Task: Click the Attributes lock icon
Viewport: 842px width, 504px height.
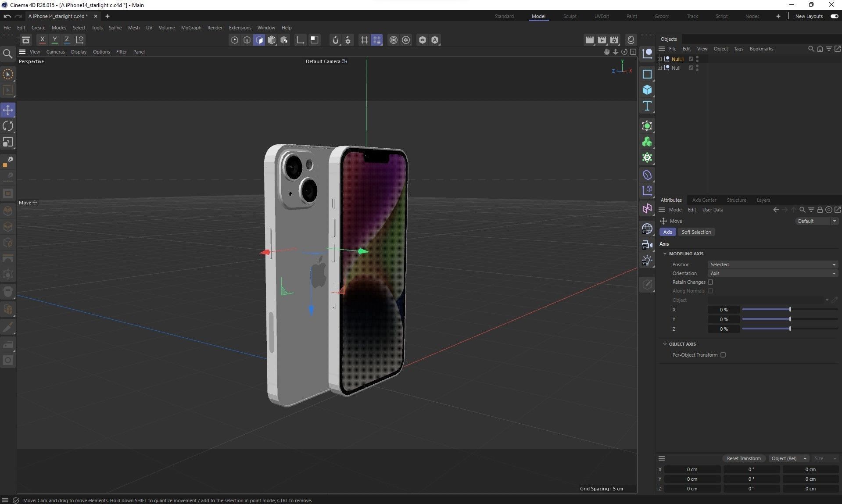Action: tap(820, 210)
